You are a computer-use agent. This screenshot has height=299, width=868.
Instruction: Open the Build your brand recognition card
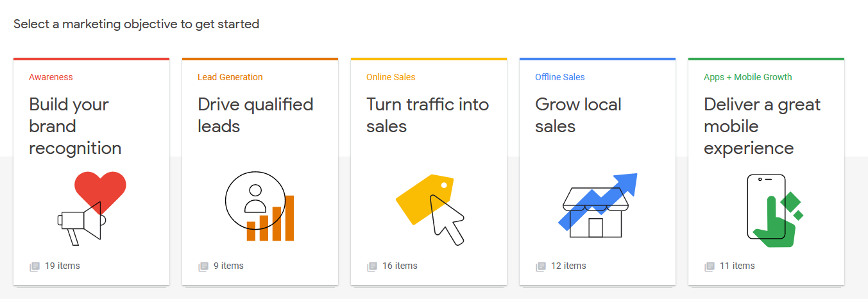[91, 171]
